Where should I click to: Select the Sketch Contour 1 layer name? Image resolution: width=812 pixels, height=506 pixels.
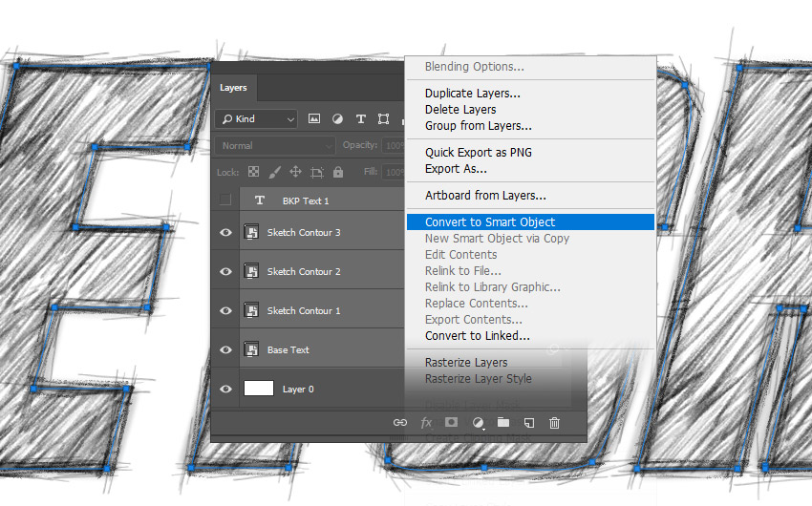click(304, 310)
